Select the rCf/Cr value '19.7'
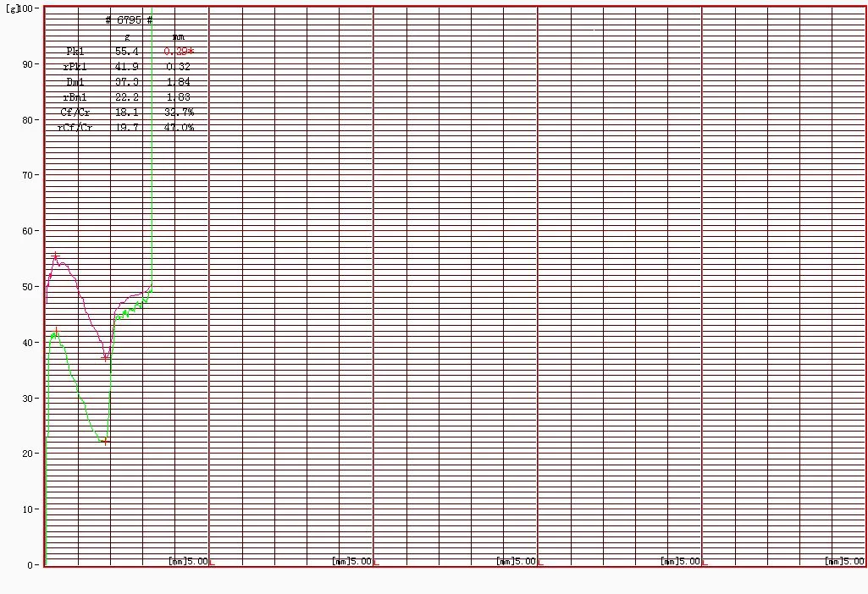The image size is (868, 594). (x=127, y=128)
